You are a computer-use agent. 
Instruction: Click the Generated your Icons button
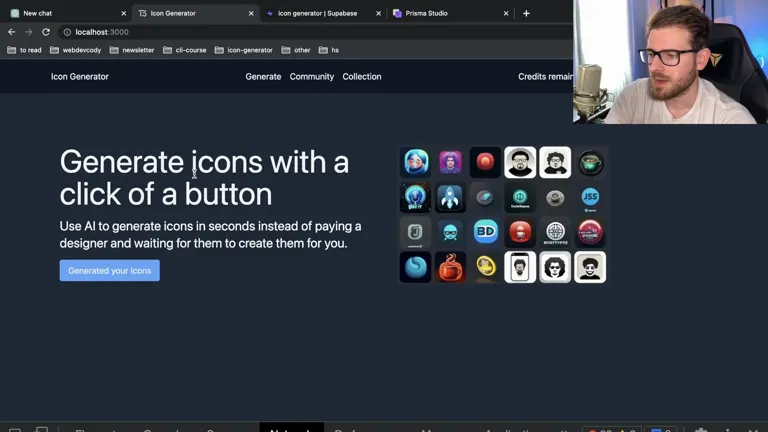(110, 270)
